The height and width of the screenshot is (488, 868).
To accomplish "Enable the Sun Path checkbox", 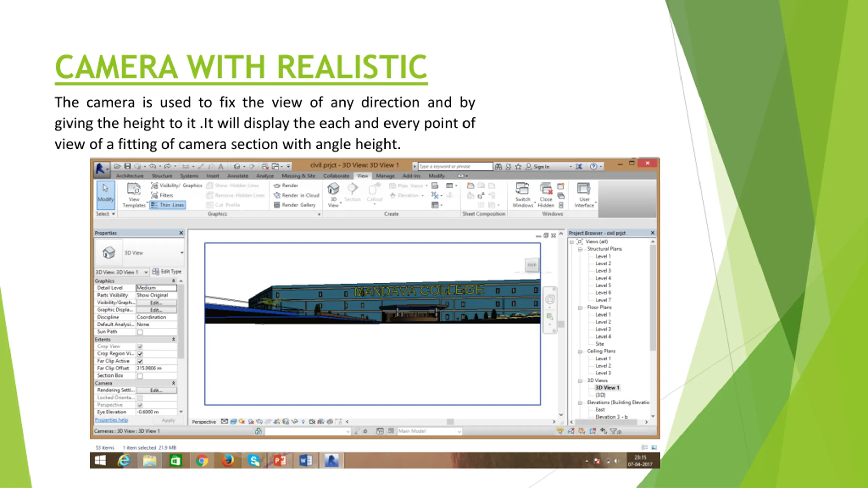I will 140,332.
